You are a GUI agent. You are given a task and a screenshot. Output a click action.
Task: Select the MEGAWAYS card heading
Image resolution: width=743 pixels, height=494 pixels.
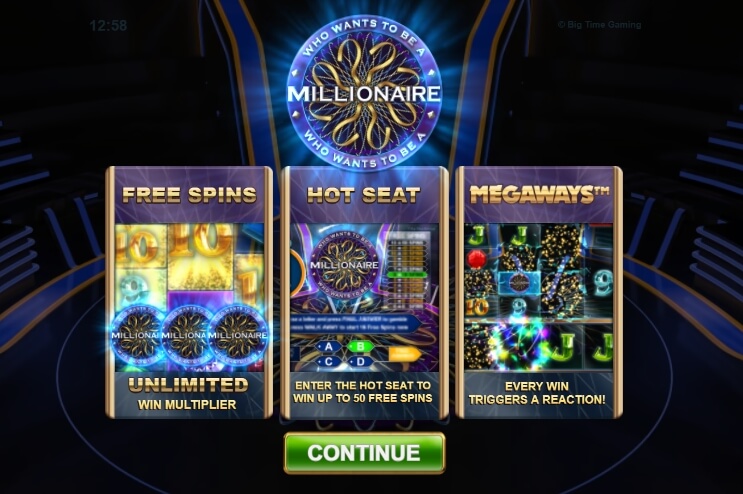539,194
